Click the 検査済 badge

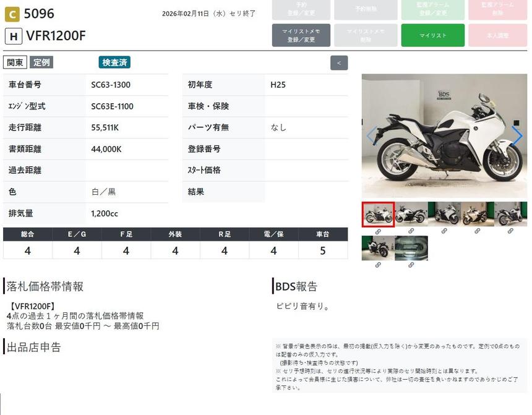(114, 62)
